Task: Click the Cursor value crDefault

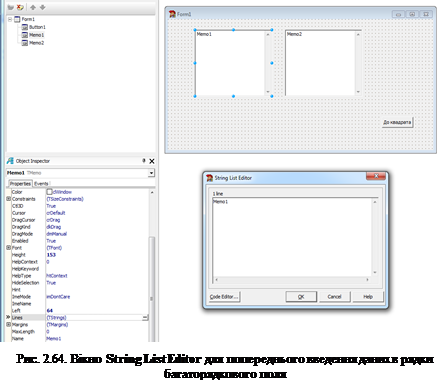Action: point(56,213)
